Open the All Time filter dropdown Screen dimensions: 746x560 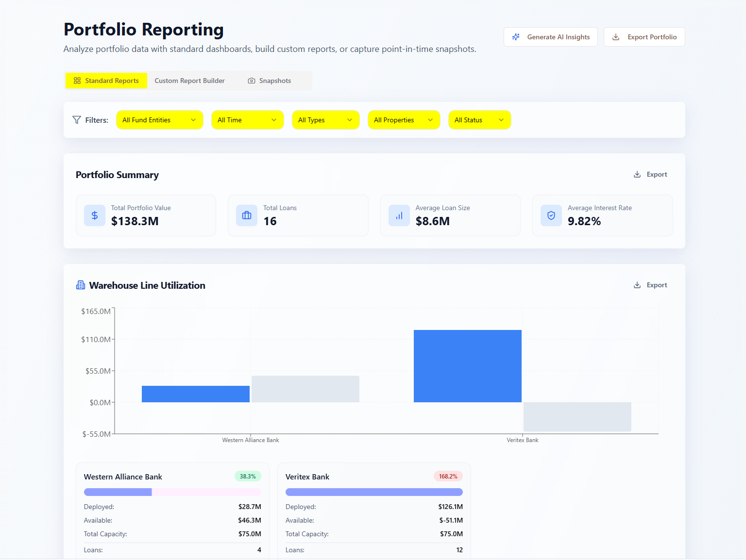coord(247,119)
